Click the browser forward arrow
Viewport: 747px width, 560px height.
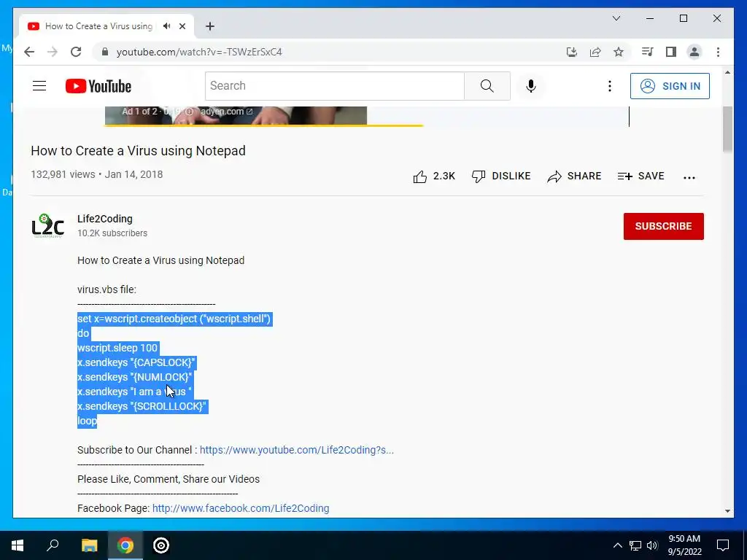point(53,52)
